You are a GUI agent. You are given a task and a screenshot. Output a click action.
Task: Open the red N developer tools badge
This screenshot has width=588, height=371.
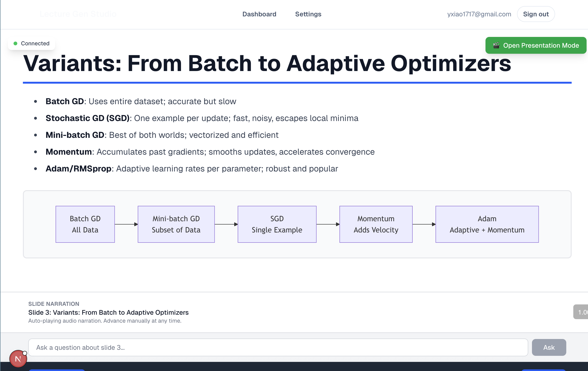pyautogui.click(x=18, y=359)
